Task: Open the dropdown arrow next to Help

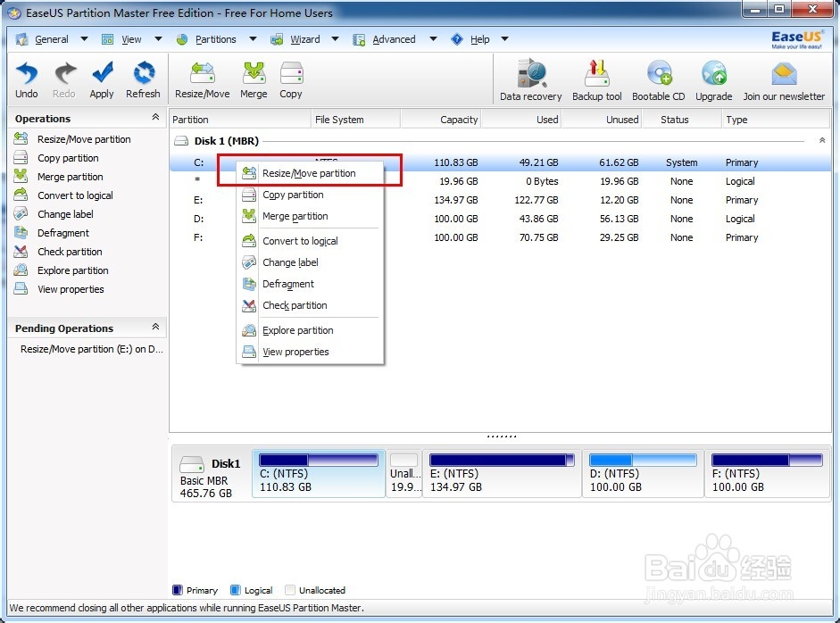Action: click(x=504, y=39)
